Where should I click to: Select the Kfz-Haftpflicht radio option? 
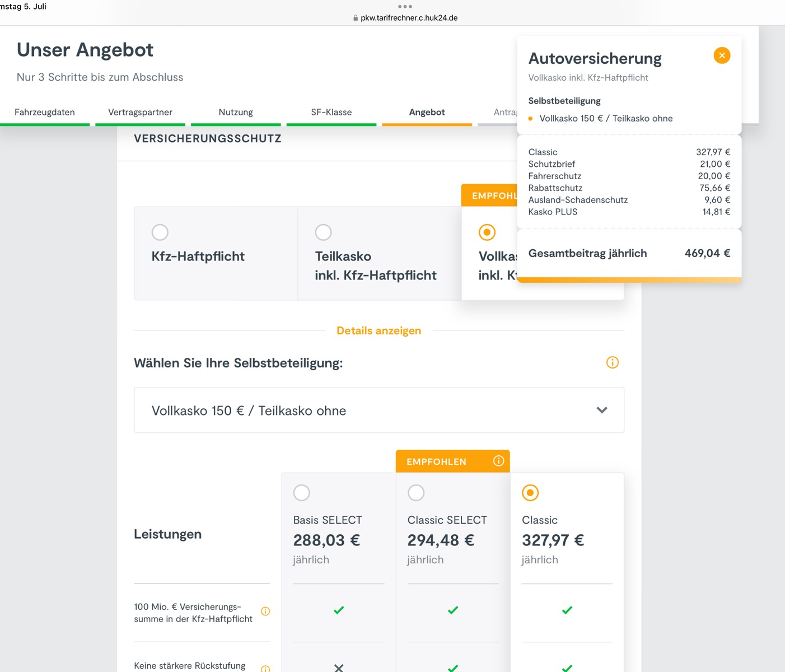[x=160, y=232]
